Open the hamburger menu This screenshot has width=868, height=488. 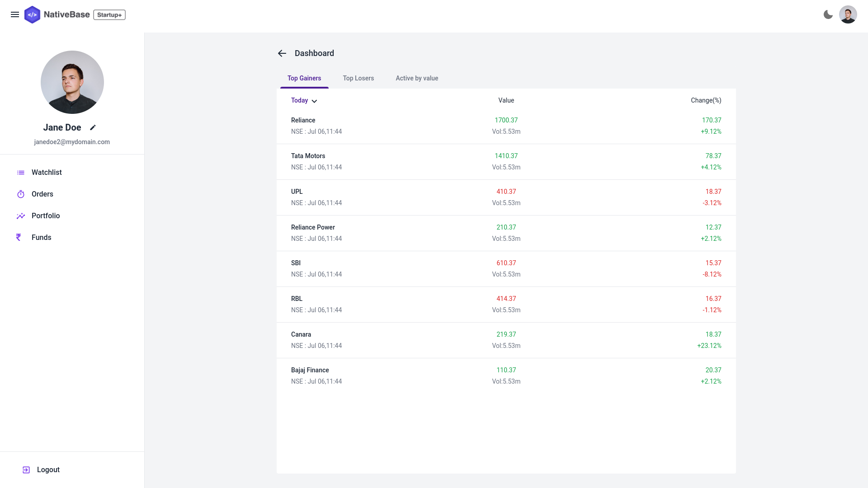pyautogui.click(x=15, y=14)
